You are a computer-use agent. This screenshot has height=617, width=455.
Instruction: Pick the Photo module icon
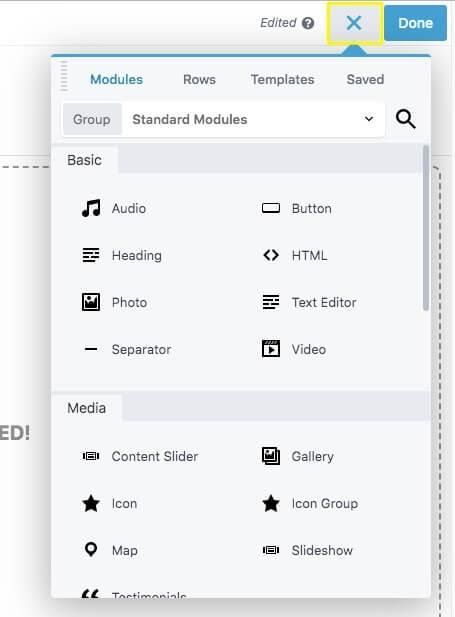[x=91, y=302]
